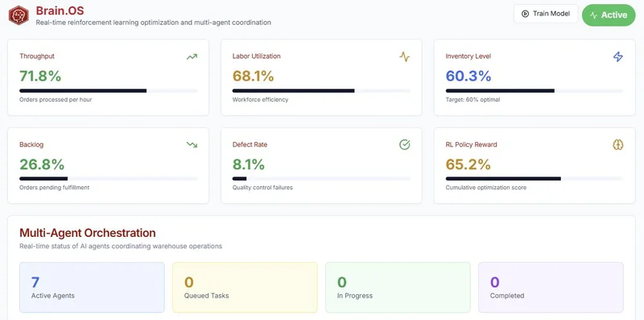Click the header subtitle about reinforcement learning
644x320 pixels.
[x=153, y=23]
